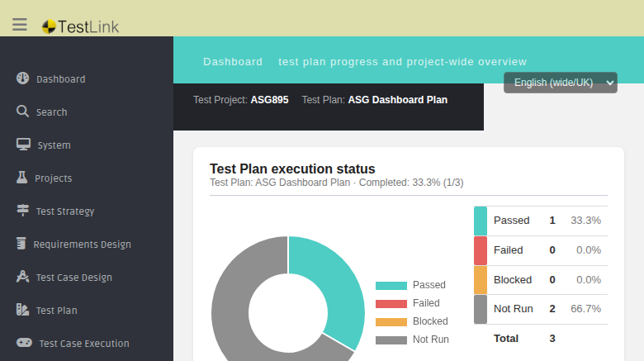Click the Search magnifier icon

[22, 112]
